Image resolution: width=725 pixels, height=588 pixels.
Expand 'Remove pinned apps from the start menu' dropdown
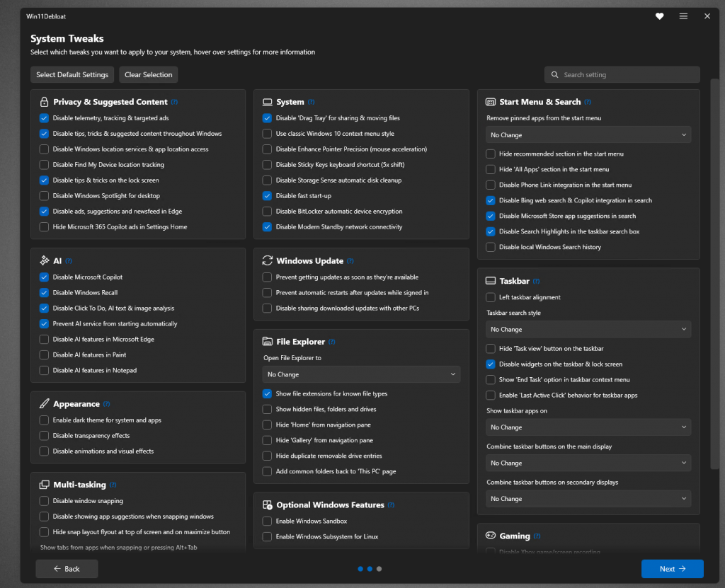(x=588, y=135)
